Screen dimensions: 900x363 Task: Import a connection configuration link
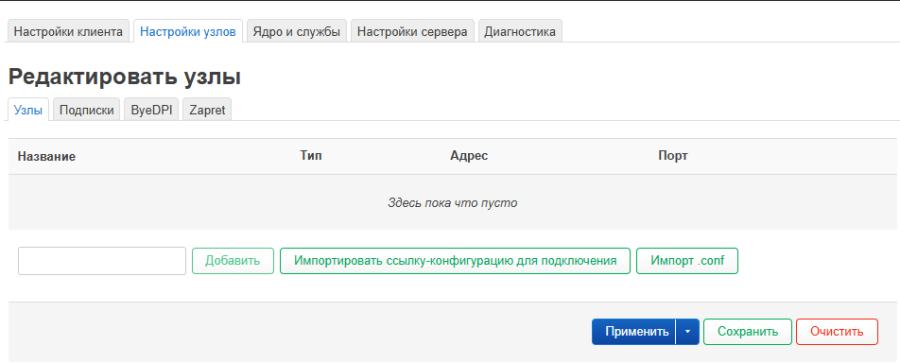[x=455, y=261]
